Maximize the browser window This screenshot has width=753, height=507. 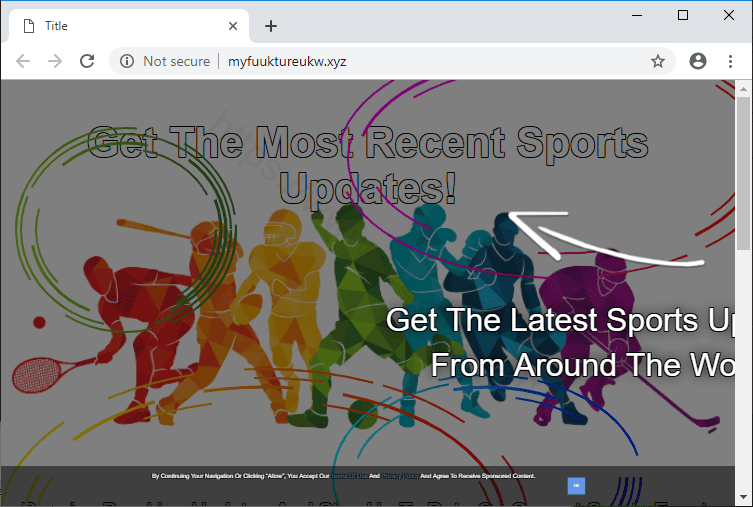(683, 15)
